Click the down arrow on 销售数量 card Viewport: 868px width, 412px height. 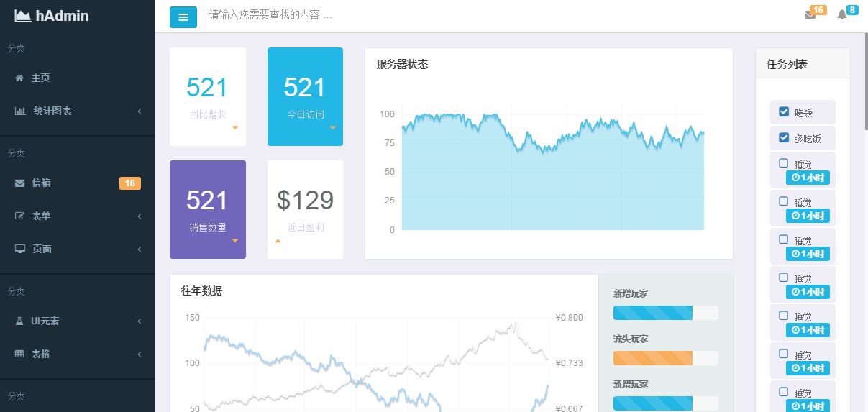(x=235, y=240)
